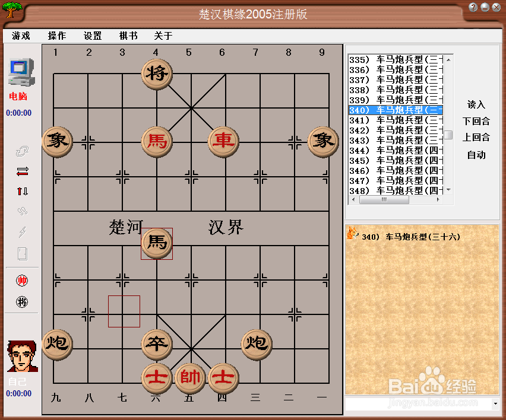This screenshot has width=506, height=420.
Task: Select list entry 342) 车马炮兵型
Action: (396, 131)
